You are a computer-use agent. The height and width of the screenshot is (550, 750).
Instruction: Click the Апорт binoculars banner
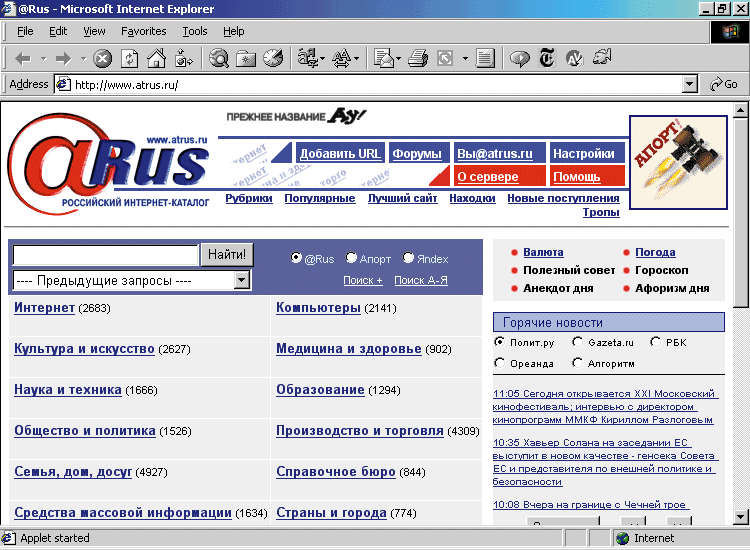(x=678, y=163)
